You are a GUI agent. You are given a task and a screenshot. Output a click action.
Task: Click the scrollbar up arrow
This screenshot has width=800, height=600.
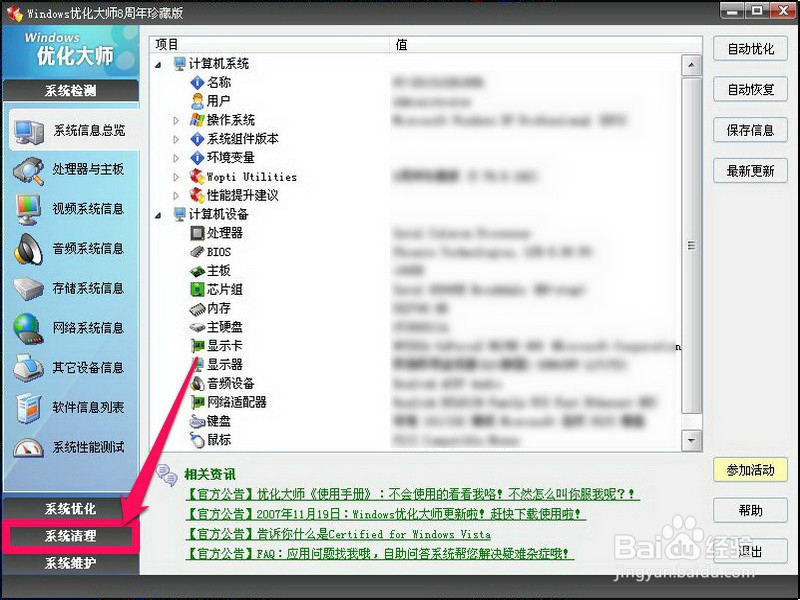point(691,65)
